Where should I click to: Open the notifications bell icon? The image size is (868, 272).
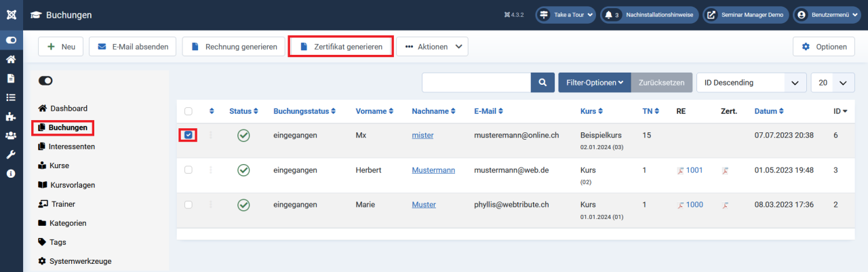tap(608, 15)
